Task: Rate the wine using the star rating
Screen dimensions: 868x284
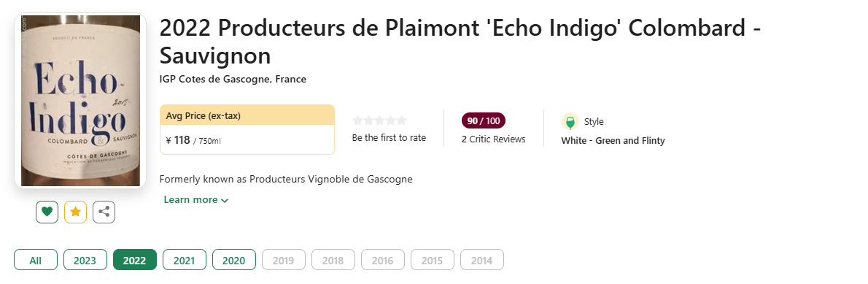Action: (x=379, y=120)
